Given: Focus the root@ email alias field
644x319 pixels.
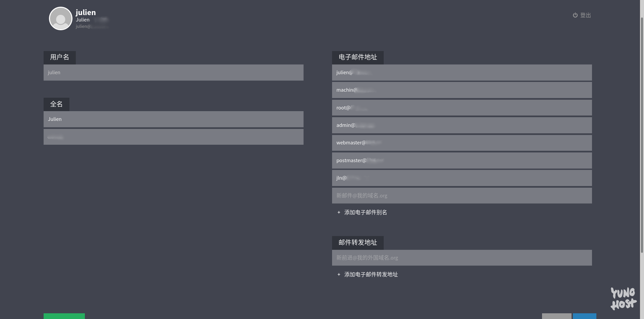Looking at the screenshot, I should coord(462,108).
